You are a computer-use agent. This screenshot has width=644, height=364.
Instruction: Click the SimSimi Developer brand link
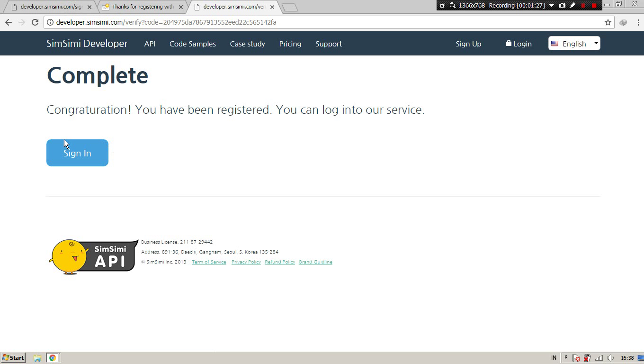point(87,44)
